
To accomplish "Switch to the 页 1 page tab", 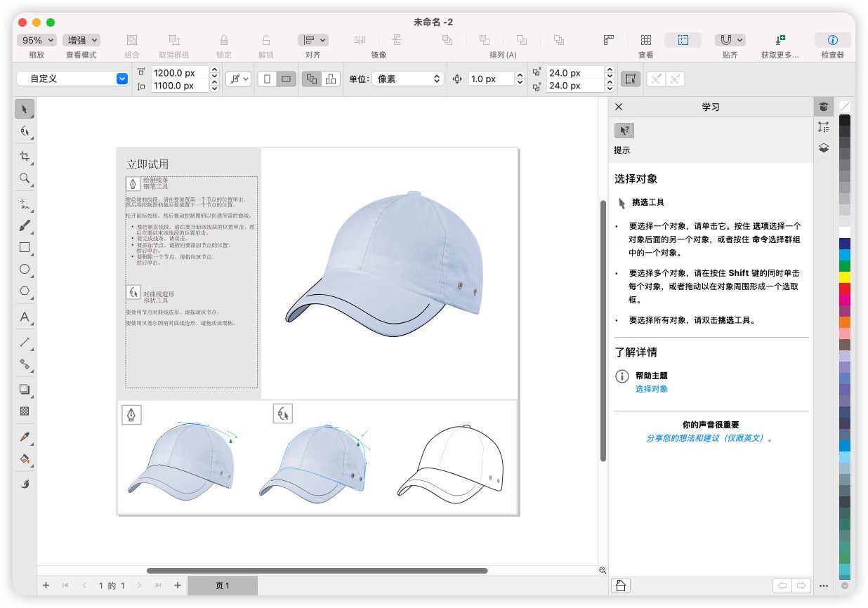I will 223,586.
